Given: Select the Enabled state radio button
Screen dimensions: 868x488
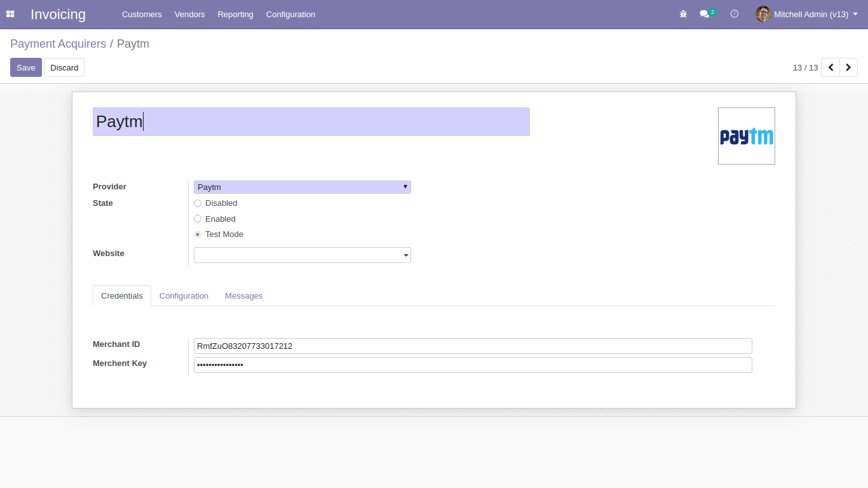Looking at the screenshot, I should [198, 219].
